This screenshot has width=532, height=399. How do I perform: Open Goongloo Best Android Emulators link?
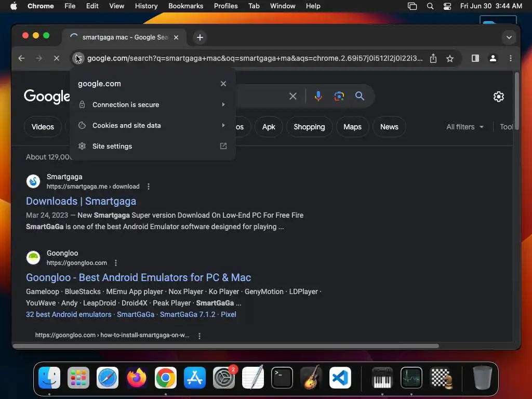click(138, 277)
